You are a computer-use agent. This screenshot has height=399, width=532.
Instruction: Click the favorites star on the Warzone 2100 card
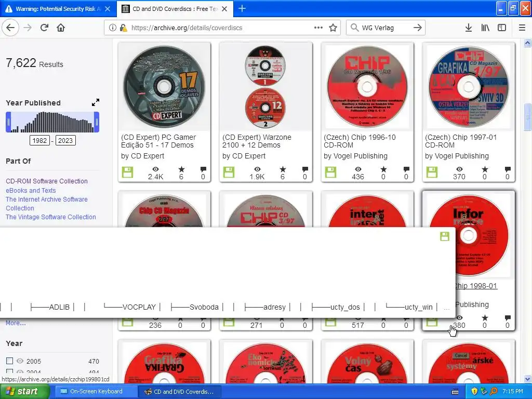pyautogui.click(x=283, y=169)
